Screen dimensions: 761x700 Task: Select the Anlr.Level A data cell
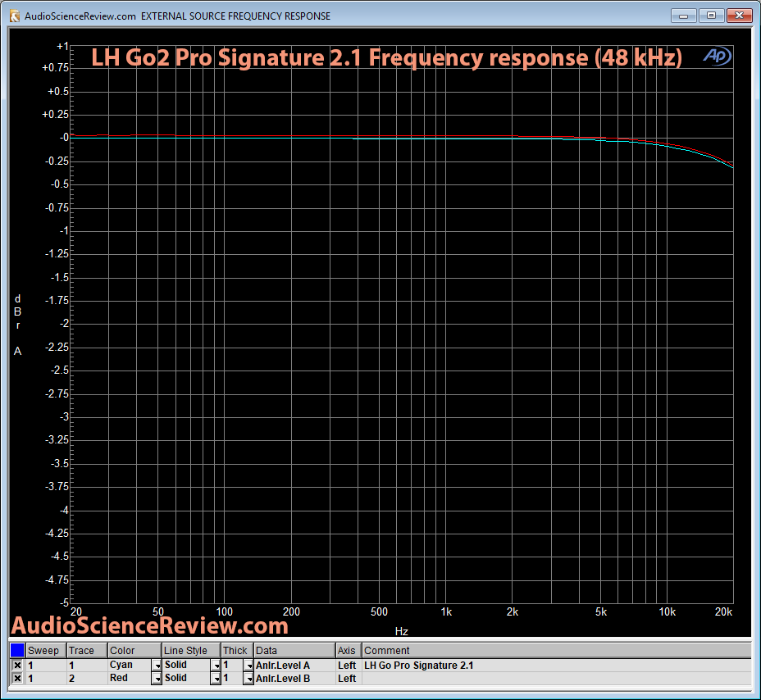click(x=294, y=666)
